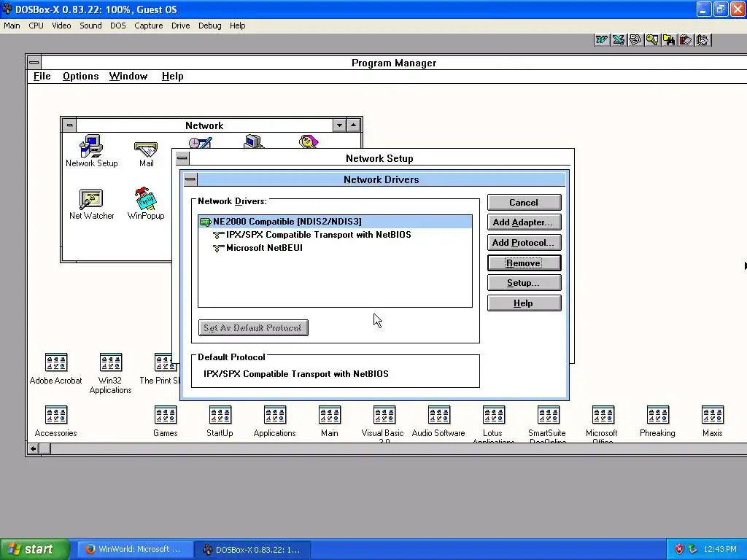Launch the WinPopup icon
Viewport: 747px width, 560px height.
[146, 203]
